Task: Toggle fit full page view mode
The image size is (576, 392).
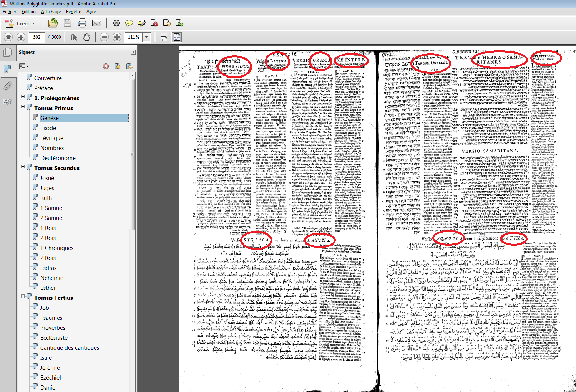Action: [177, 37]
